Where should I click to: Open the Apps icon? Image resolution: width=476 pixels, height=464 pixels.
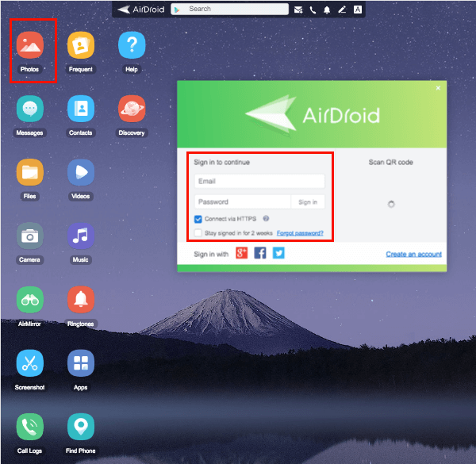(81, 363)
